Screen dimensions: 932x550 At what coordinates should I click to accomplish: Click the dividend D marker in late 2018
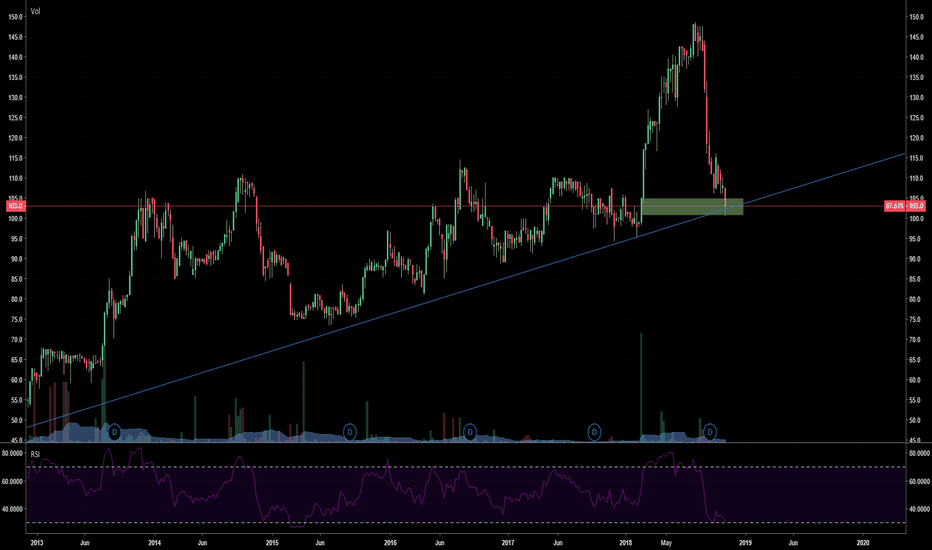pyautogui.click(x=710, y=432)
